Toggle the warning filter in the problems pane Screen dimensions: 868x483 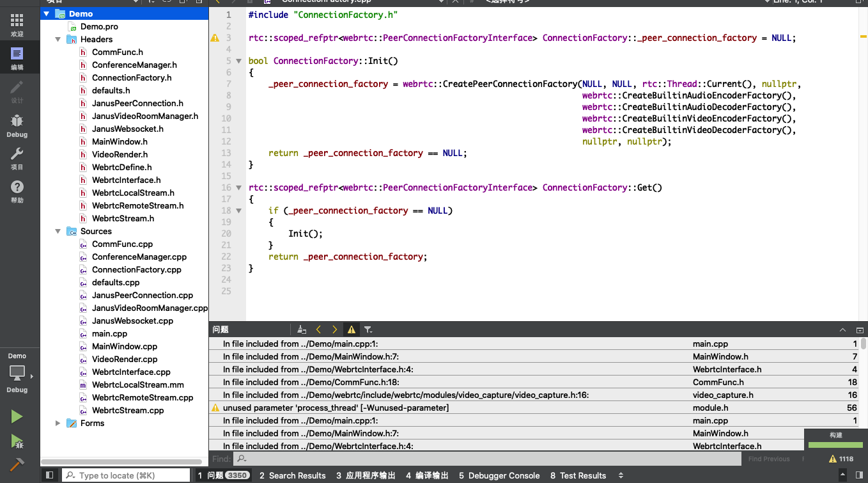pyautogui.click(x=351, y=329)
